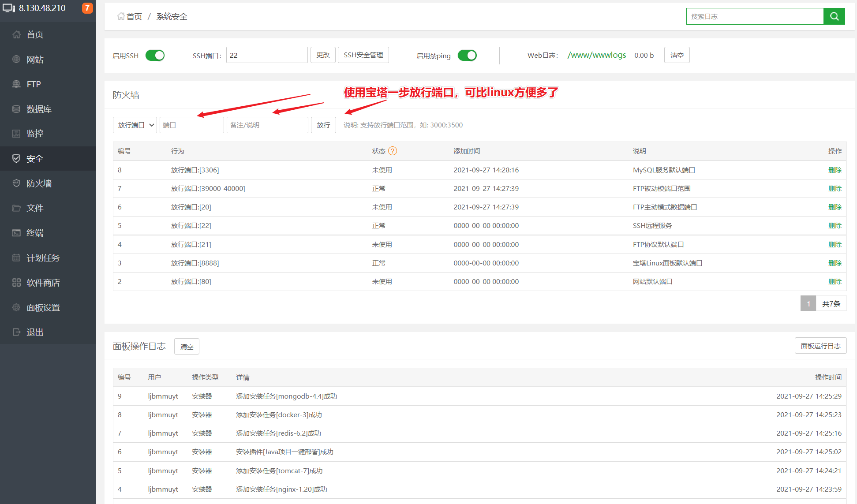Delete the firewall rule for port 3306
This screenshot has width=857, height=504.
(835, 170)
